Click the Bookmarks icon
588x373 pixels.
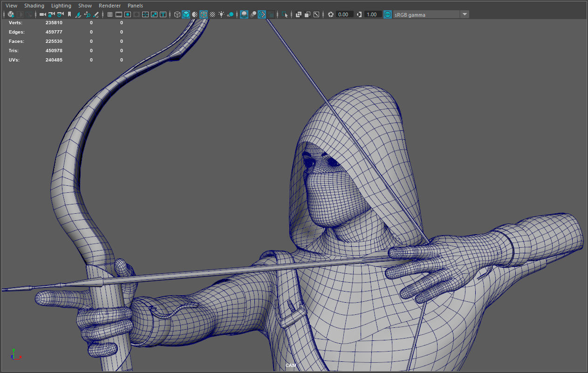[69, 14]
